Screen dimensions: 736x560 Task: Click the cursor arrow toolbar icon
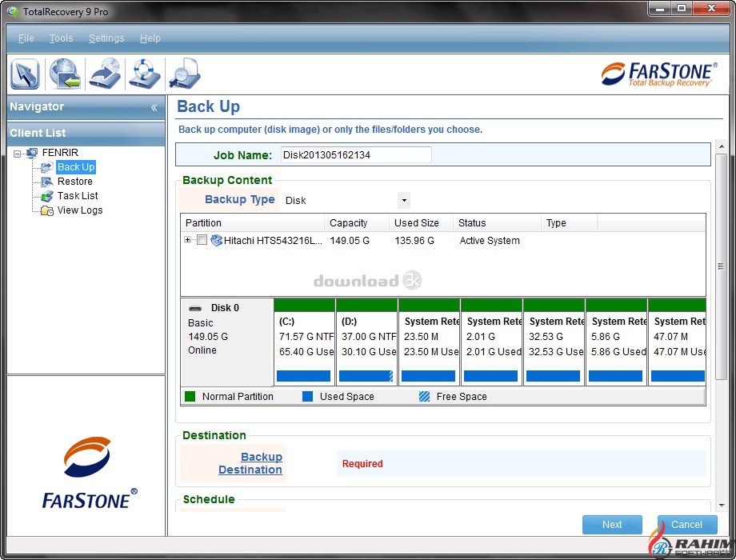pos(25,74)
